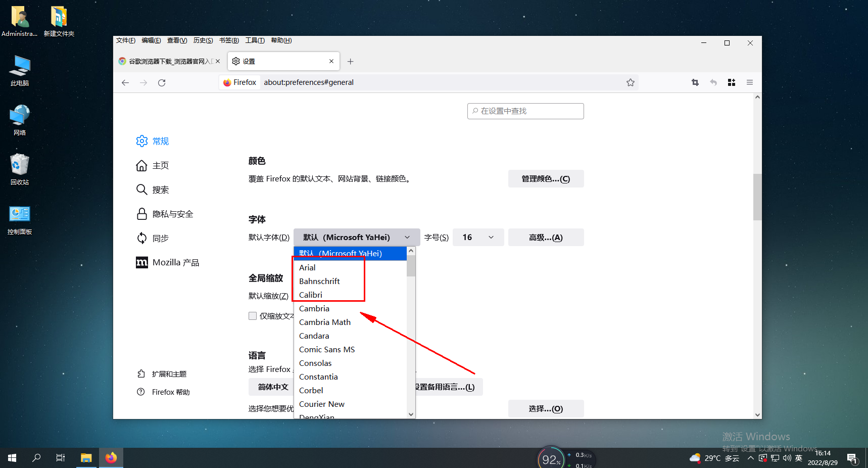Image resolution: width=868 pixels, height=468 pixels.
Task: Choose Bahnschrift from font list
Action: (350, 281)
